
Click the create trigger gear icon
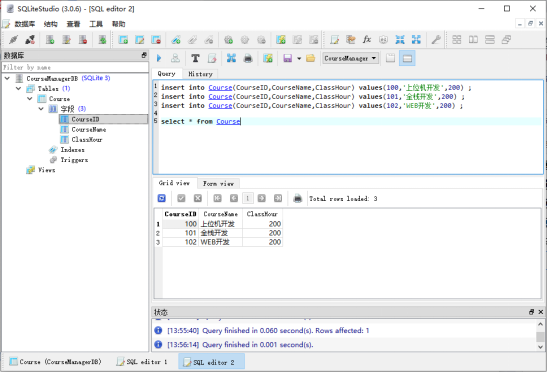click(x=229, y=40)
